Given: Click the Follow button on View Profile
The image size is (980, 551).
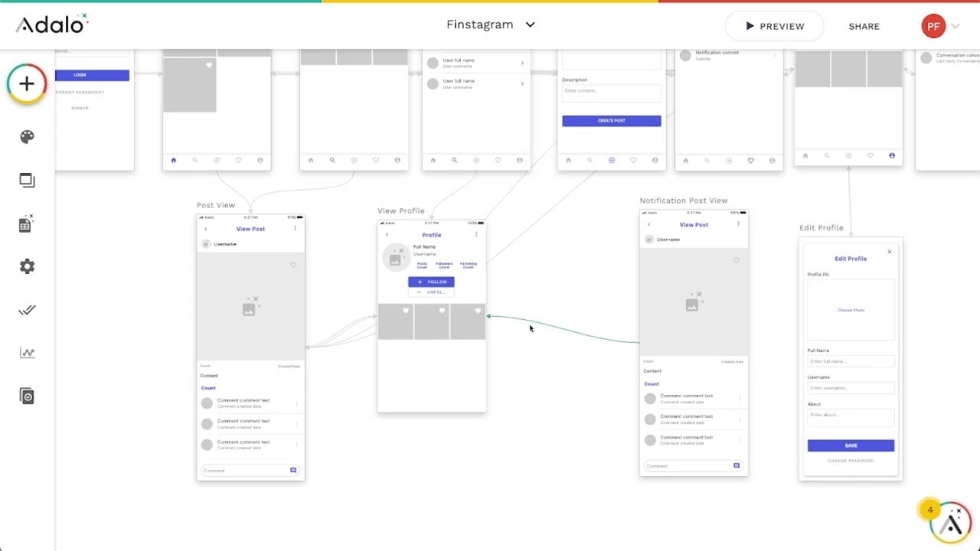Looking at the screenshot, I should tap(431, 282).
